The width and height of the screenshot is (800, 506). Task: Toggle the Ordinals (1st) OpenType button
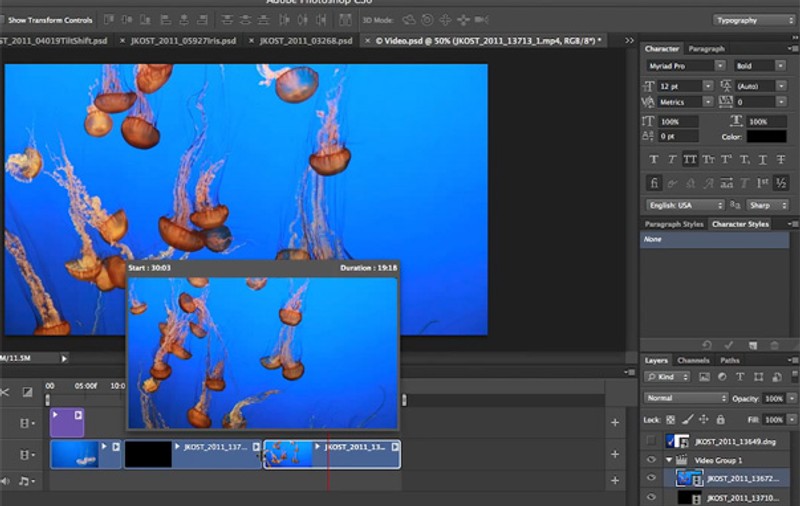(x=763, y=183)
